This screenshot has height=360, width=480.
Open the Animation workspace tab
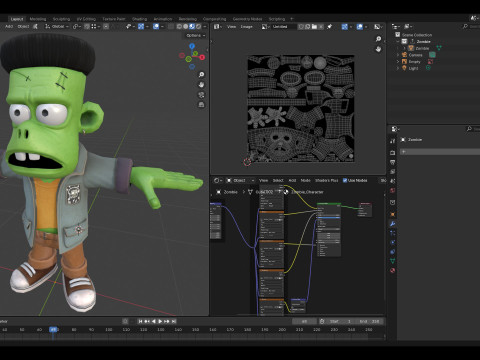click(x=163, y=19)
